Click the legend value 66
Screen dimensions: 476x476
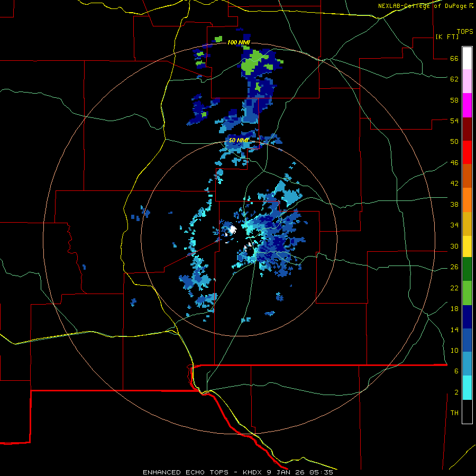454,59
